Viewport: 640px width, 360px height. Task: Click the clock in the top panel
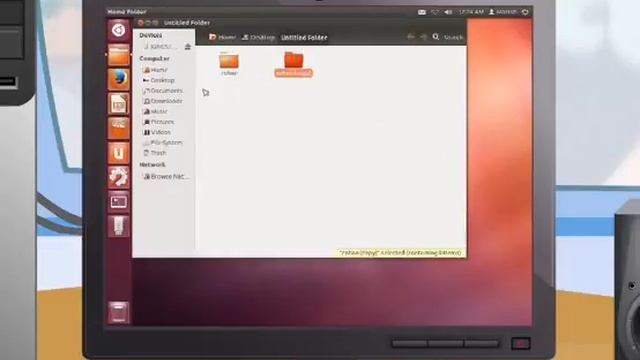click(471, 12)
